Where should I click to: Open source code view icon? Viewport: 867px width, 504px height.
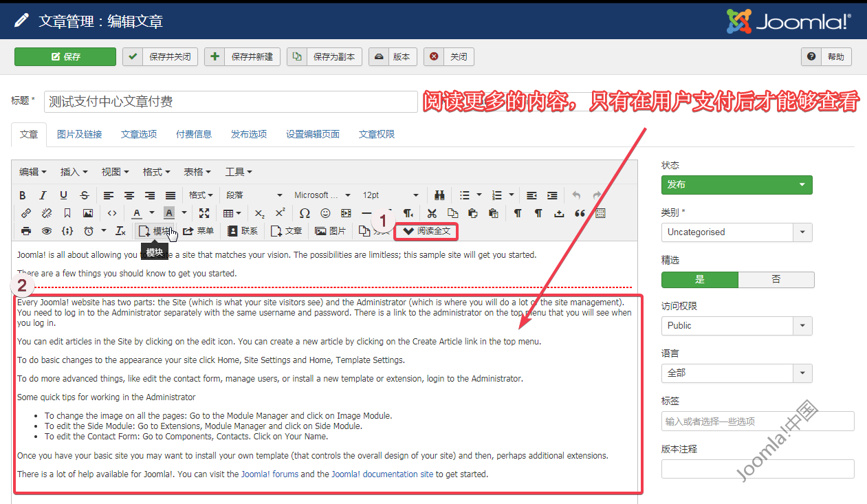coord(112,213)
